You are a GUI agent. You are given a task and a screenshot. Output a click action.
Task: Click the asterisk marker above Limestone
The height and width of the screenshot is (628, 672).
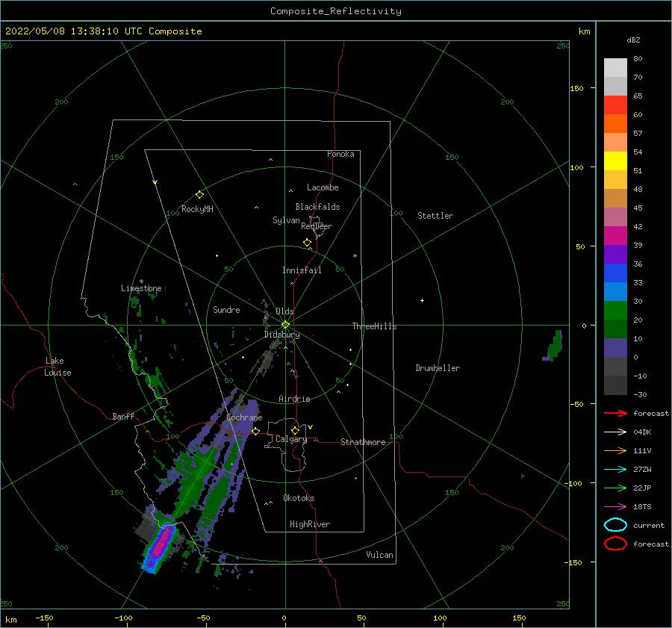pos(141,282)
